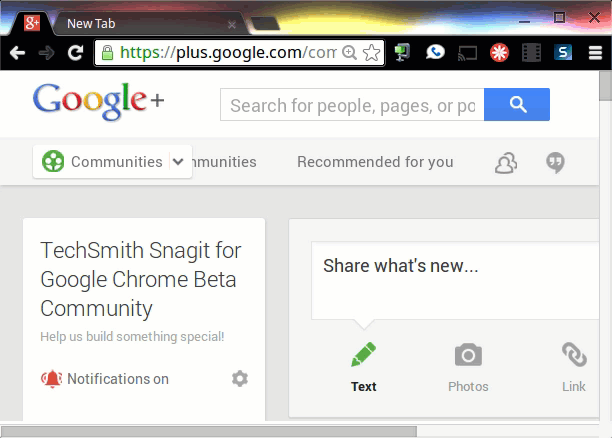Open the Chrome hamburger menu
Image resolution: width=612 pixels, height=438 pixels.
[596, 53]
